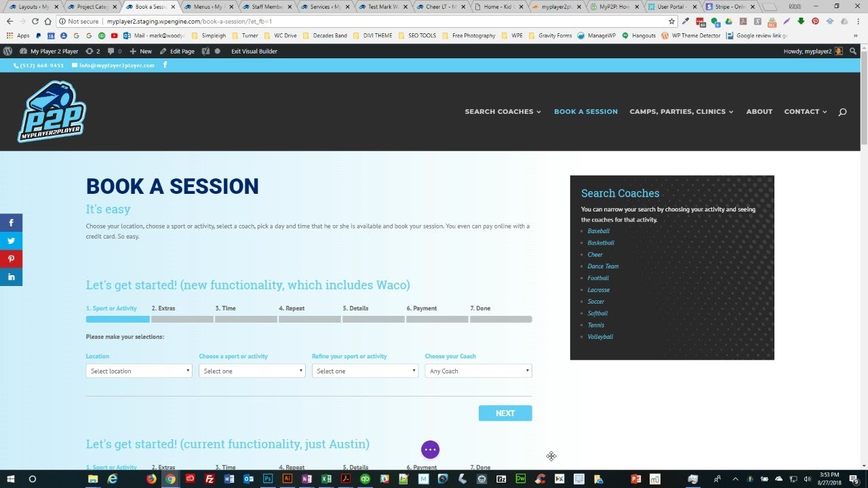
Task: Share page via Pinterest side button
Action: point(11,259)
